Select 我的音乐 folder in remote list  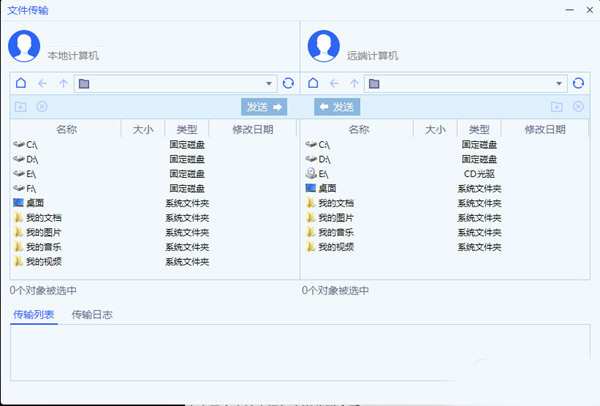coord(336,232)
